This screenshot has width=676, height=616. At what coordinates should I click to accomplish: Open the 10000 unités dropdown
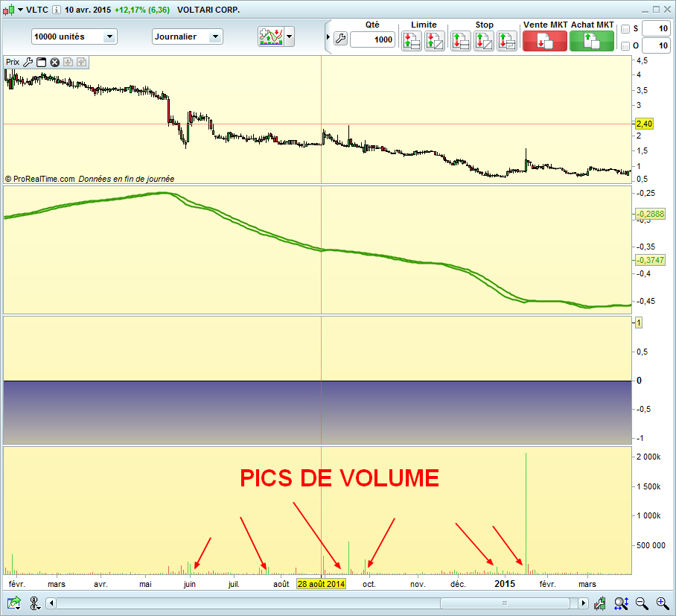point(74,36)
